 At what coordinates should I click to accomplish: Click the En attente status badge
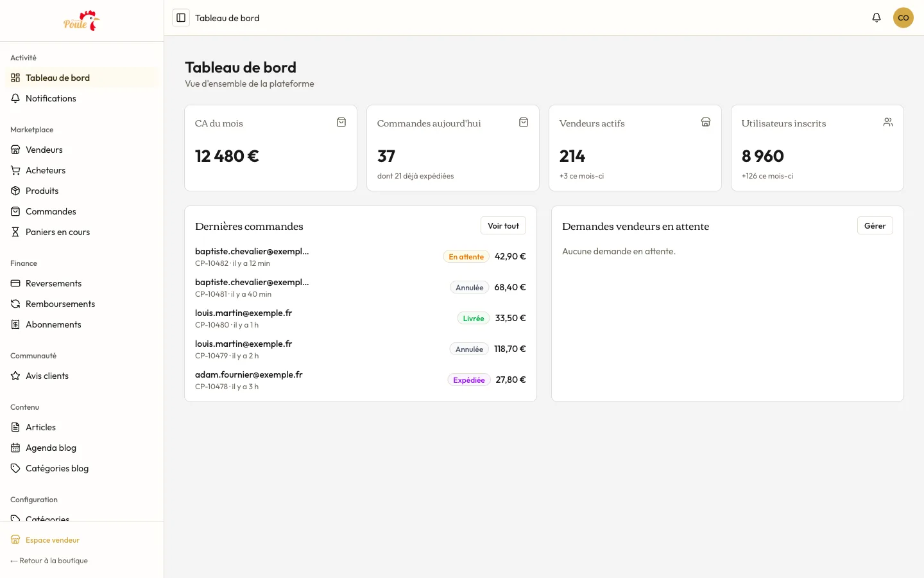tap(466, 256)
